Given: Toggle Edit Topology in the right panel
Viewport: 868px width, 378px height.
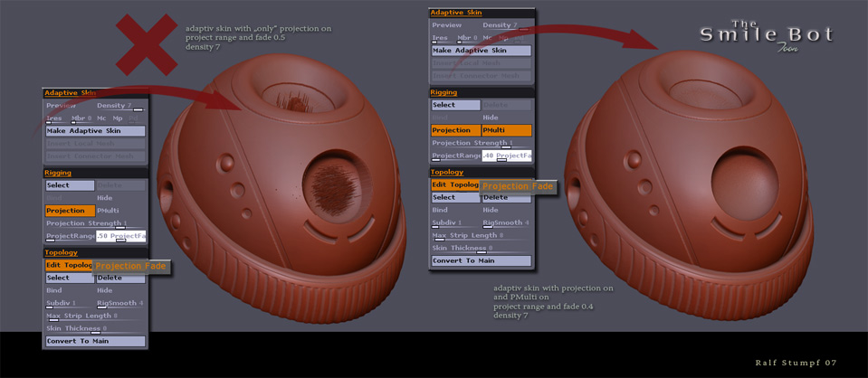Looking at the screenshot, I should click(x=454, y=184).
